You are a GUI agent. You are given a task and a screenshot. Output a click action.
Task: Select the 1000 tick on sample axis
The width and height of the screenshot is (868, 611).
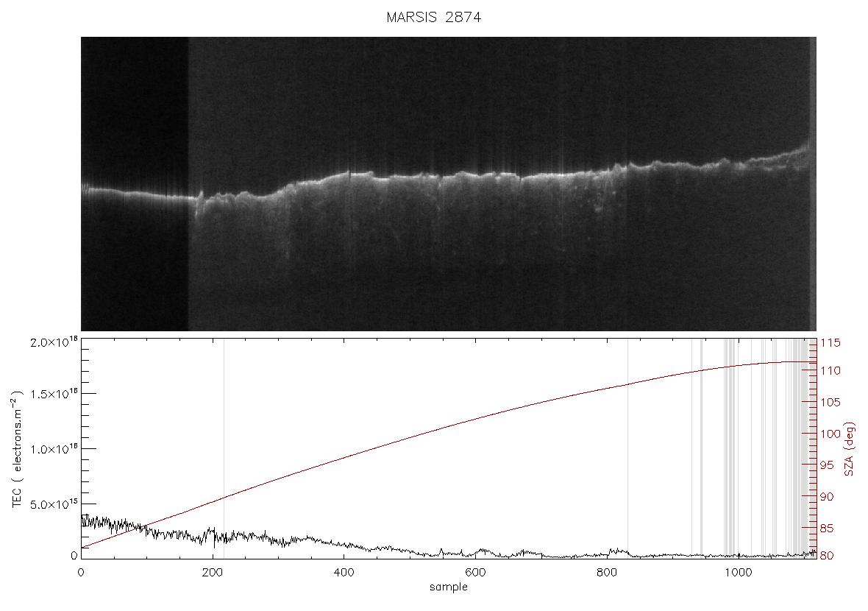point(738,572)
